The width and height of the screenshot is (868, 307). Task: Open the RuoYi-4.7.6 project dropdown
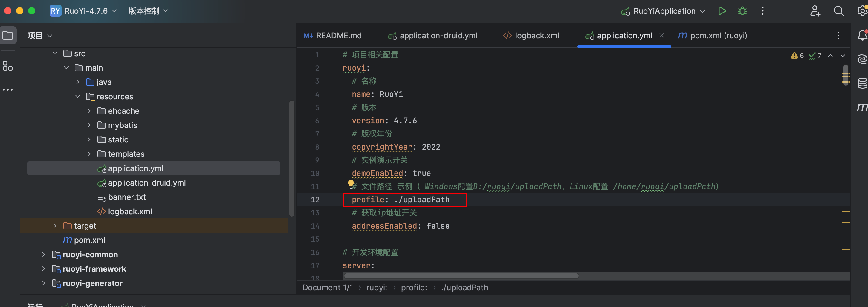[x=90, y=11]
